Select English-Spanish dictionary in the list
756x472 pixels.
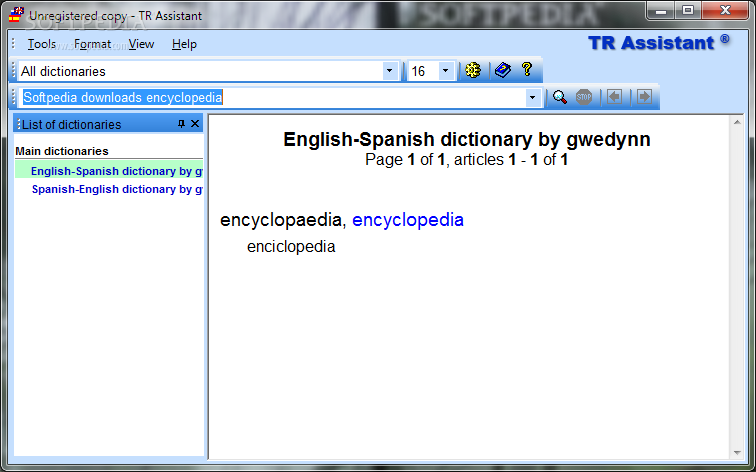tap(109, 171)
